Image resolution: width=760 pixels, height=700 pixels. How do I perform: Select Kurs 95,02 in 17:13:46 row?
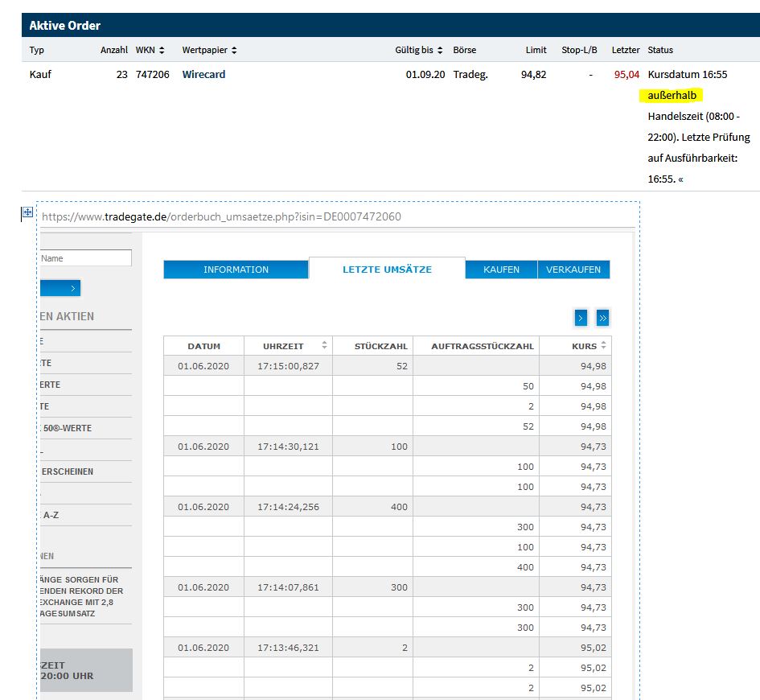594,648
